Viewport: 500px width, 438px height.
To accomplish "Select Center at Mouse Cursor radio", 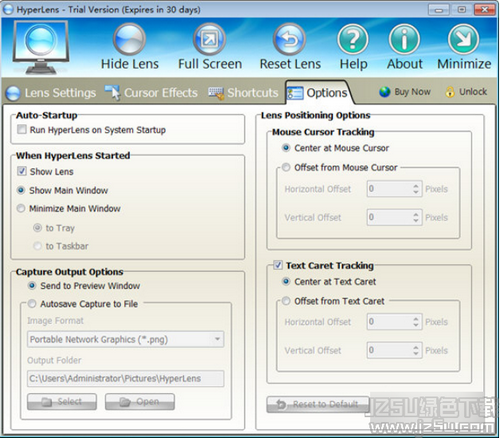I will pos(286,148).
